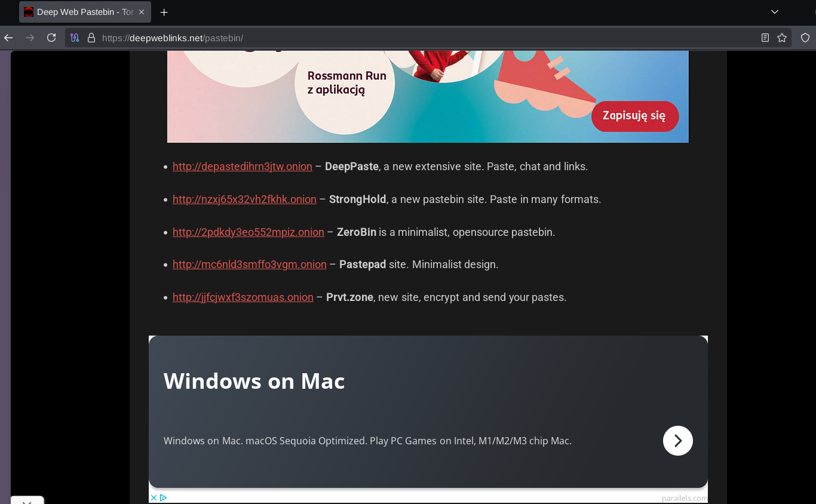This screenshot has height=504, width=816.
Task: Click the address bar URL field
Action: tap(428, 38)
